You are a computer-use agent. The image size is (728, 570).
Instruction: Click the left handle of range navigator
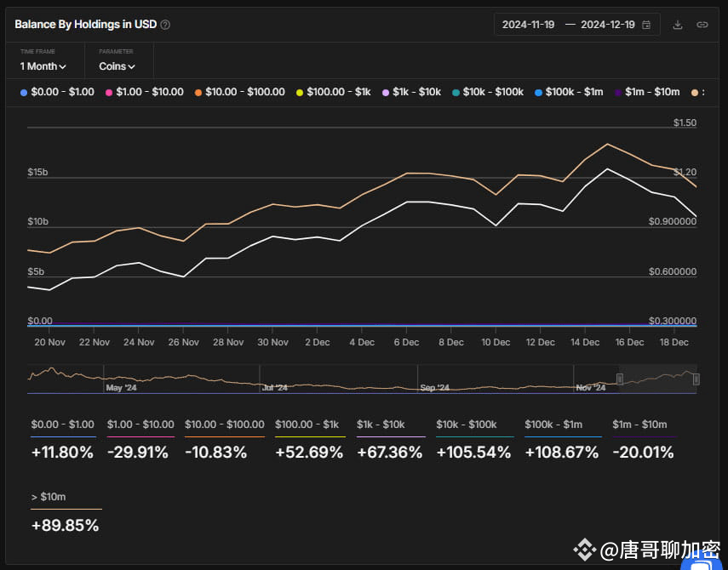[620, 379]
